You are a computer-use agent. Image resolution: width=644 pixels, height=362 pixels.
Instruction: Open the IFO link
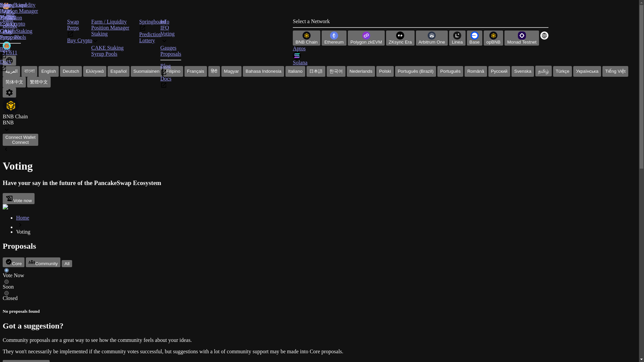click(165, 28)
